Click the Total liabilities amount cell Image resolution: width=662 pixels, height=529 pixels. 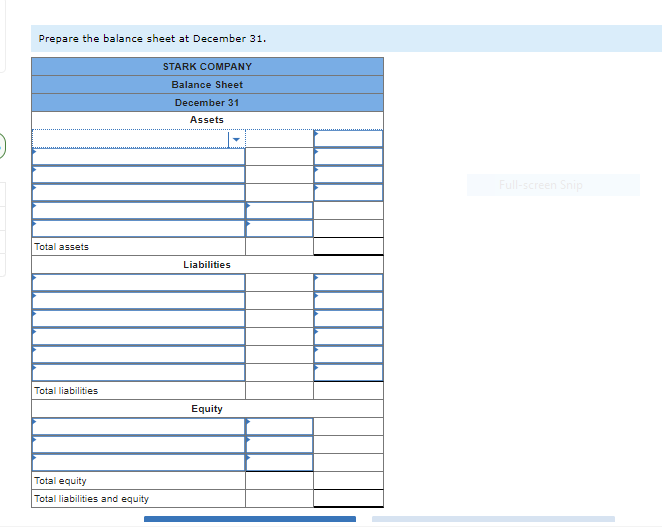(348, 391)
